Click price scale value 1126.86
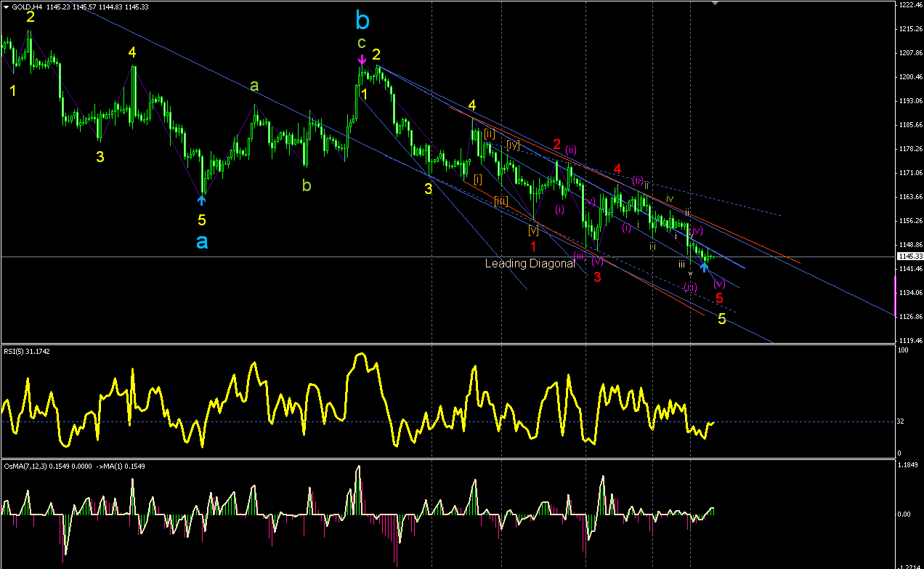This screenshot has height=569, width=924. [x=910, y=316]
